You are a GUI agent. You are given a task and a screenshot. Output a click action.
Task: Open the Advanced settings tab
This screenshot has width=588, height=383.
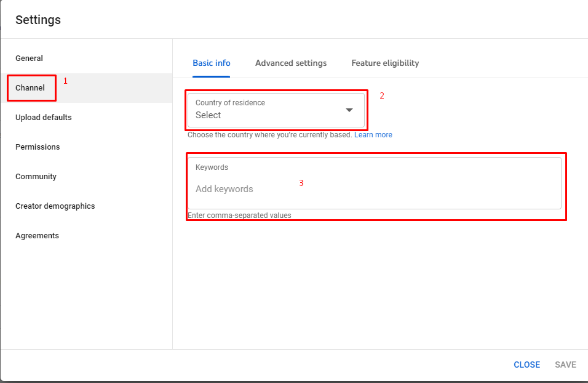(291, 63)
